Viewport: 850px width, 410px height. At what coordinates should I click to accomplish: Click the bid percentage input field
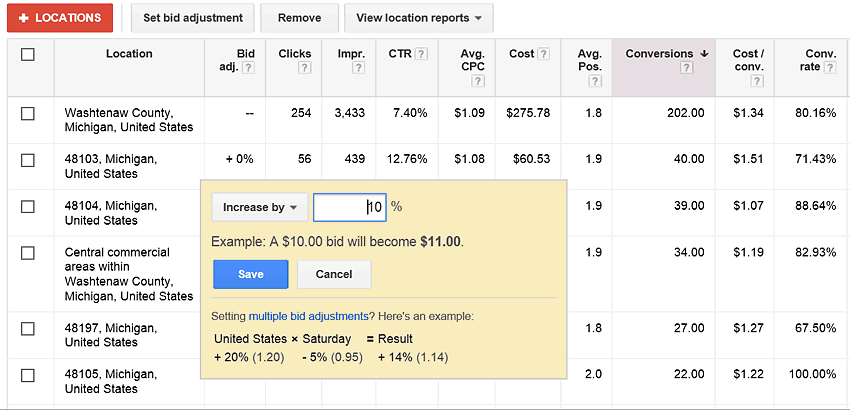[348, 207]
